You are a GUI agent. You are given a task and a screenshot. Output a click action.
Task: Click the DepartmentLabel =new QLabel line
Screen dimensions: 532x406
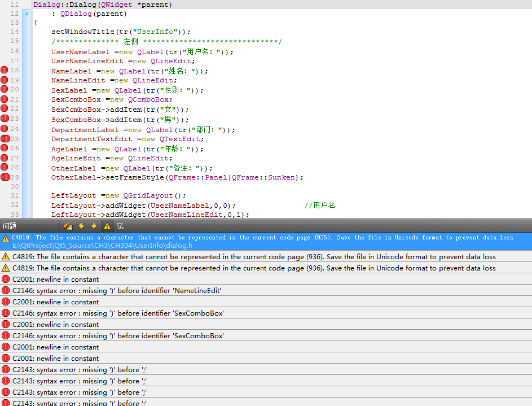[143, 130]
